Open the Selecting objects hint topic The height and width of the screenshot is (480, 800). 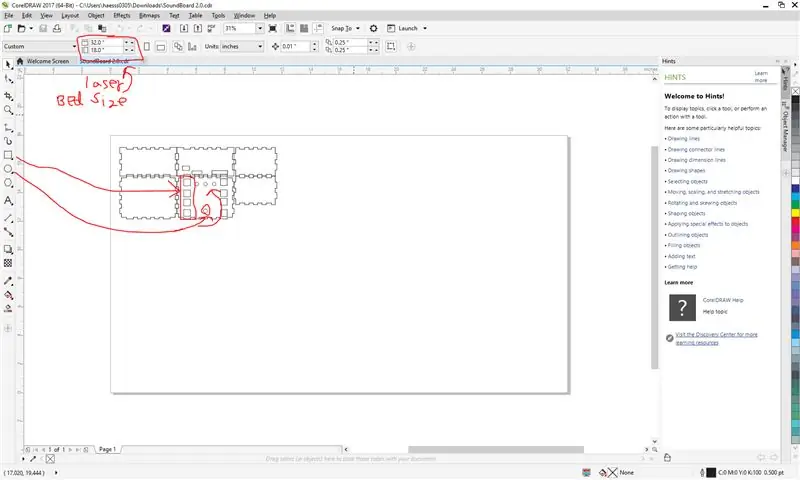[687, 182]
